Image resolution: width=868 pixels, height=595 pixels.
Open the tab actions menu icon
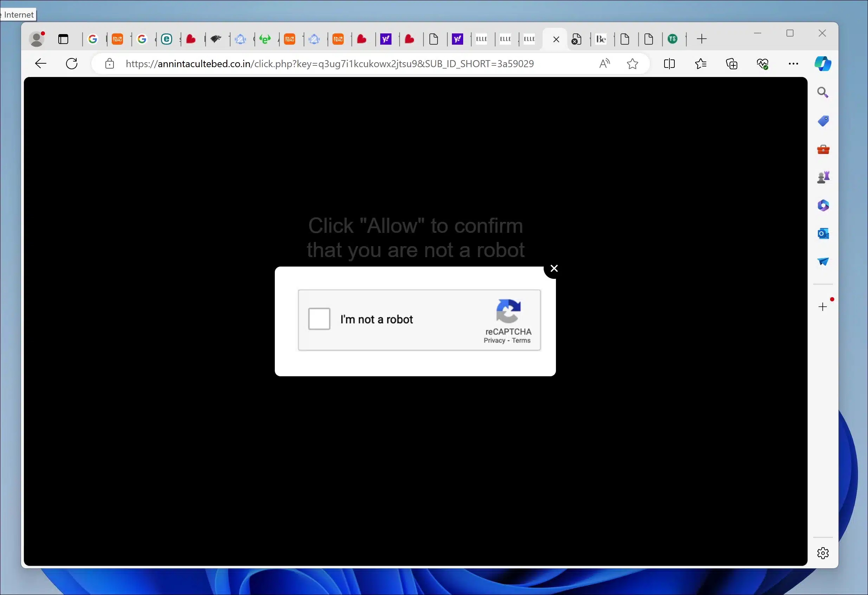(64, 39)
